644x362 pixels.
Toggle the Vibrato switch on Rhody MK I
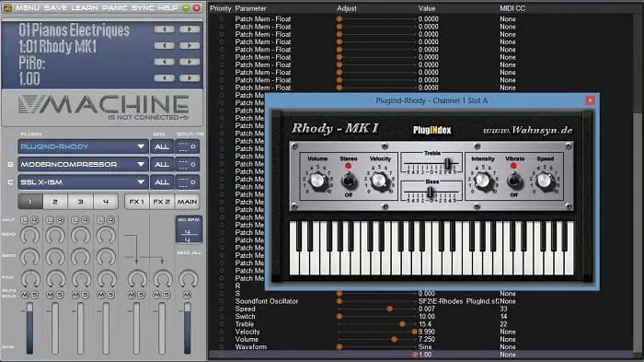(x=513, y=180)
